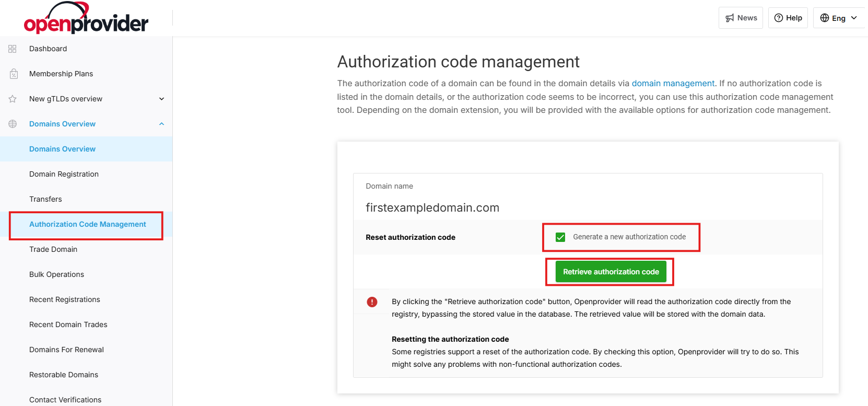
Task: Toggle Generate a new authorization code checkbox
Action: click(560, 237)
